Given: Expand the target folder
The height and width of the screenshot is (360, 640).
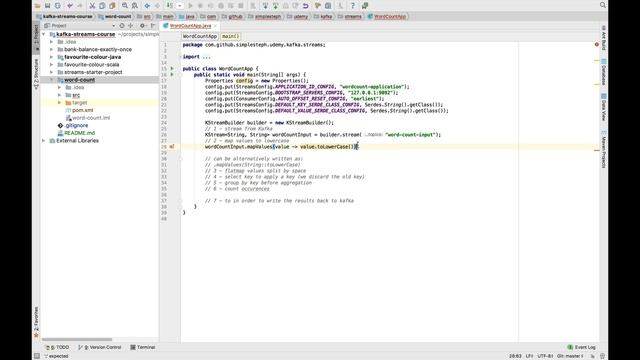Looking at the screenshot, I should [60, 103].
